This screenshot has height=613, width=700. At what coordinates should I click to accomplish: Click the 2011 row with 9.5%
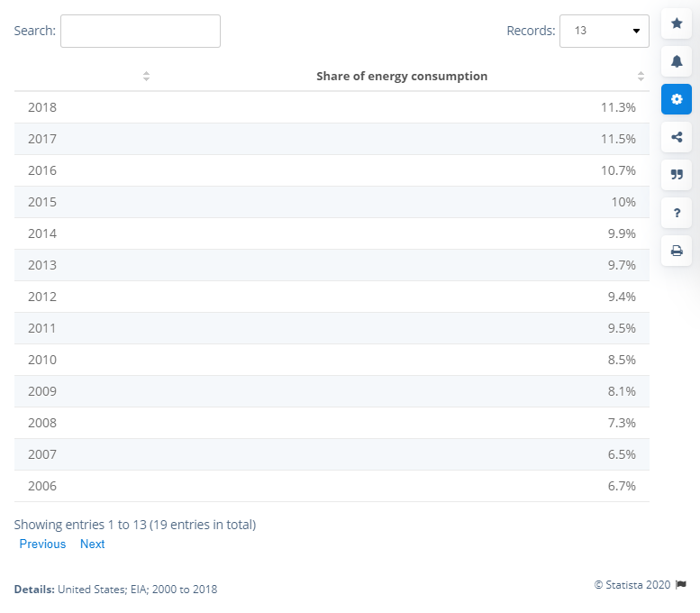point(331,328)
